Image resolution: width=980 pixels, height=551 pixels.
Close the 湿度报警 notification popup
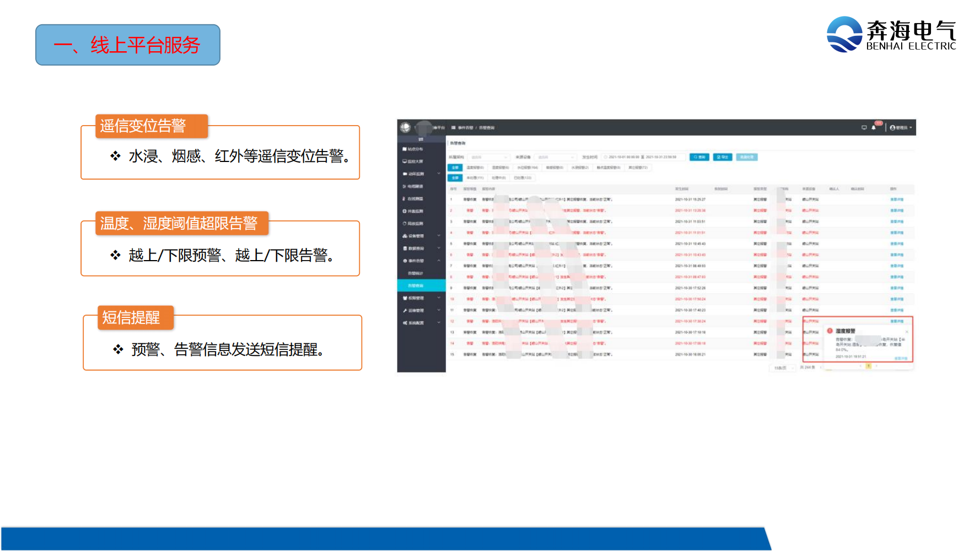907,332
